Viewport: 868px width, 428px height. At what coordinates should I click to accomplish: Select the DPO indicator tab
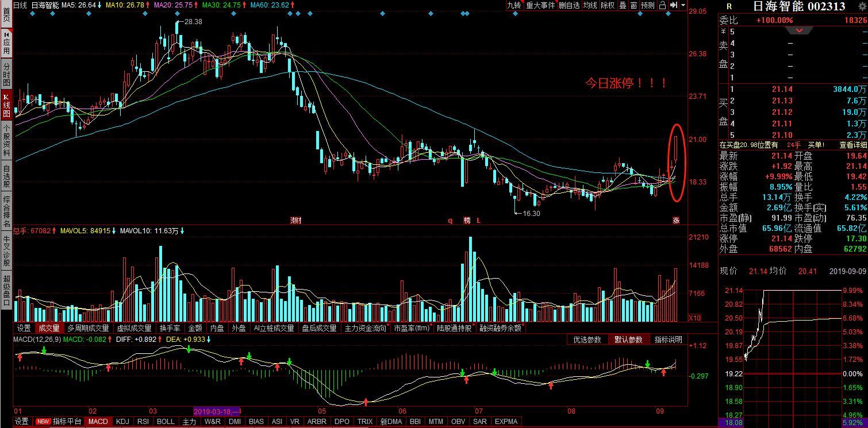(x=341, y=422)
